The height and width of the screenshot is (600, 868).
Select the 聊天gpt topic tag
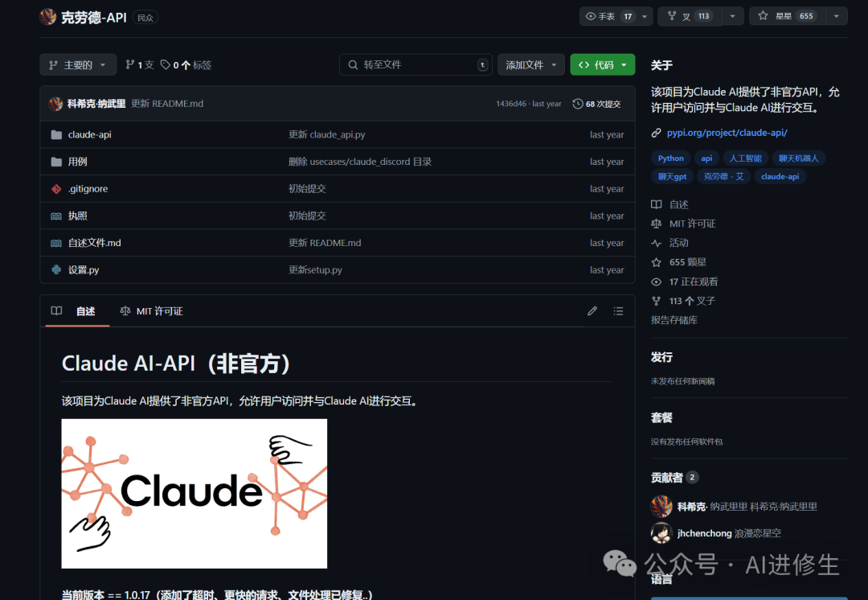[x=672, y=177]
